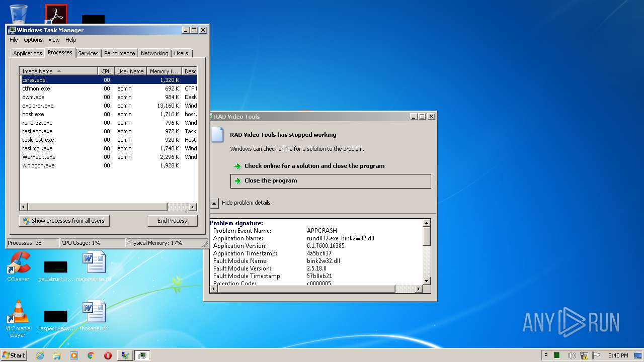Select the paulstructur desktop file
Screen dimensions: 644x362
(x=56, y=270)
